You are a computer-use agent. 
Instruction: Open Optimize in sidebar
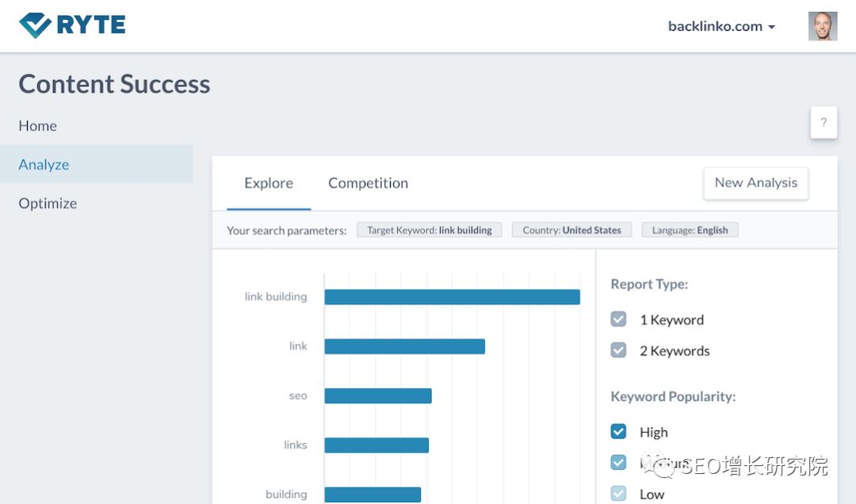48,203
